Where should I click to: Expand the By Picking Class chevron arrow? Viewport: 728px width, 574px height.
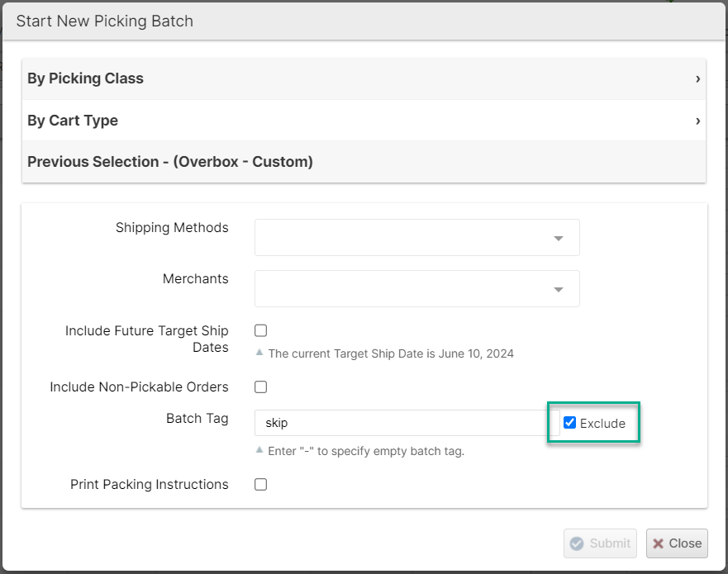(697, 79)
